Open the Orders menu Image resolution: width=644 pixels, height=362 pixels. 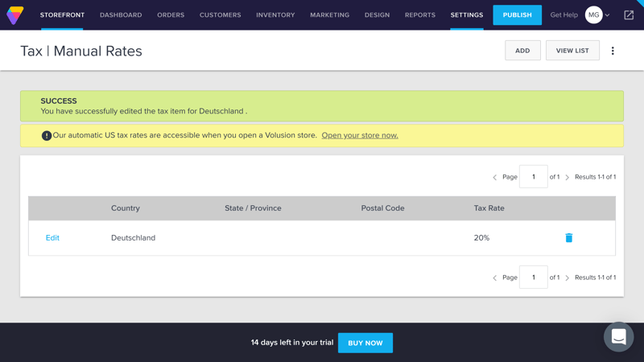click(171, 14)
